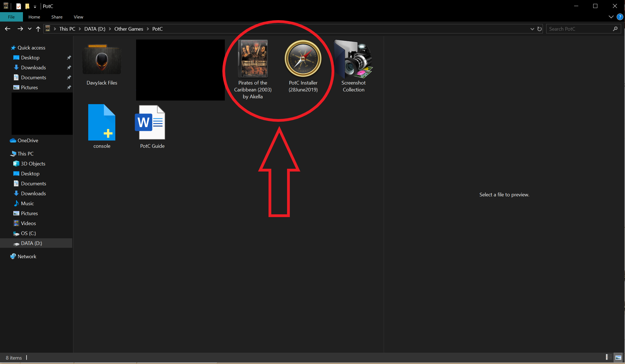625x364 pixels.
Task: Click DATA (D:) in the address breadcrumb
Action: click(95, 29)
